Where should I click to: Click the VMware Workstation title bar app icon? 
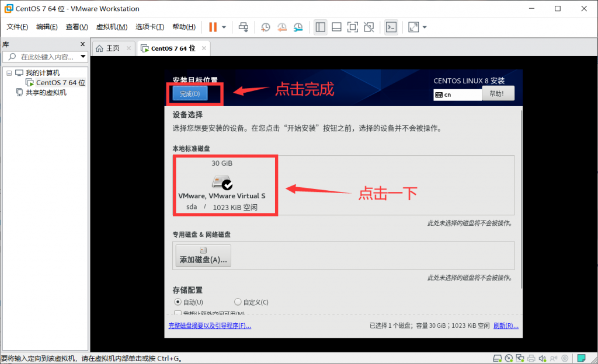pos(8,8)
